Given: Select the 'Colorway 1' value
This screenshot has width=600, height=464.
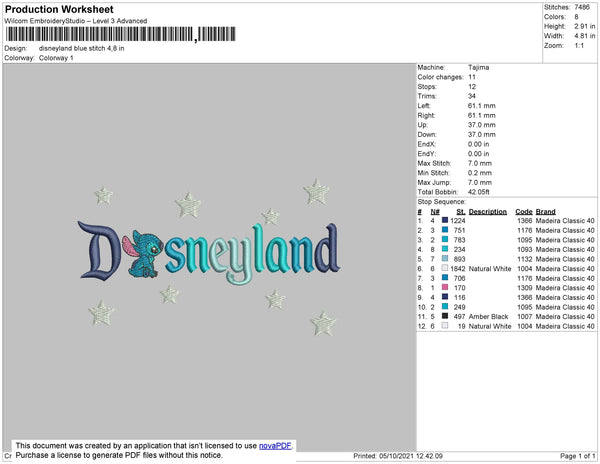Looking at the screenshot, I should (x=56, y=58).
